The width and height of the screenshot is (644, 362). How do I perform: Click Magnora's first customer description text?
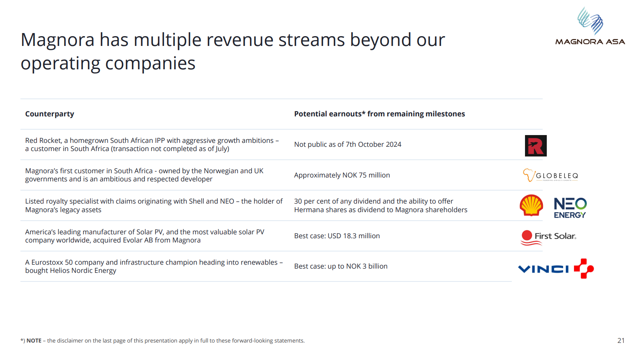tap(144, 175)
